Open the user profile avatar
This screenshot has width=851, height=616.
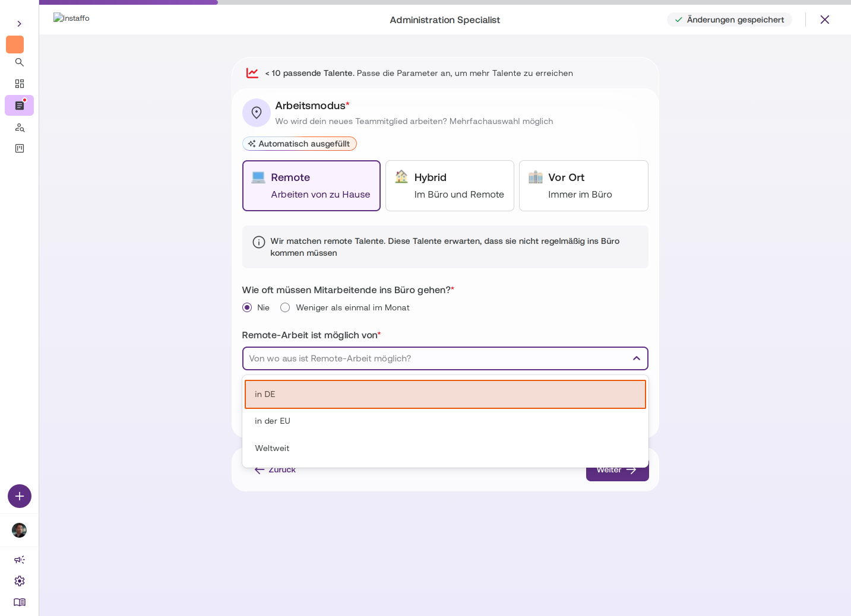19,530
